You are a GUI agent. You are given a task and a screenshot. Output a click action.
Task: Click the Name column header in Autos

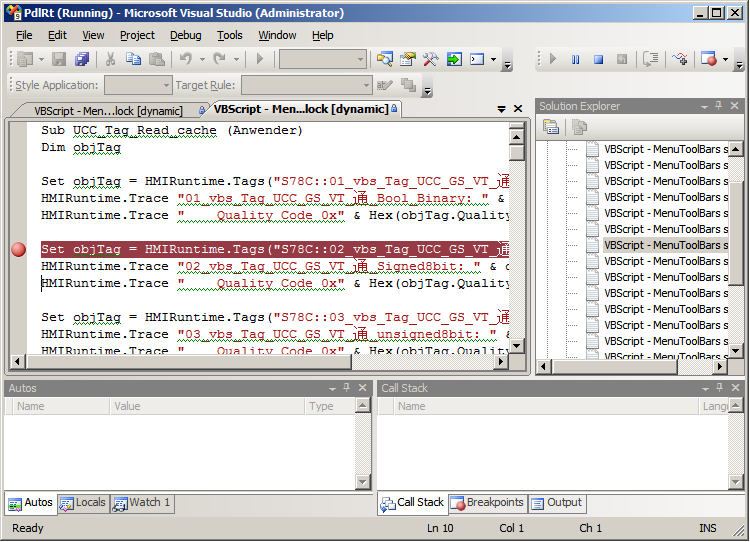click(x=31, y=407)
